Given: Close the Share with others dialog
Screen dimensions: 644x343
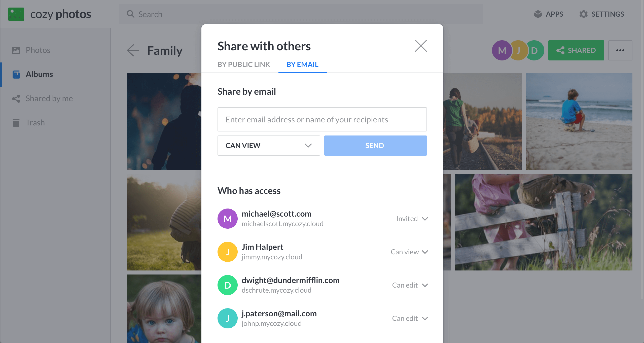Looking at the screenshot, I should click(421, 46).
